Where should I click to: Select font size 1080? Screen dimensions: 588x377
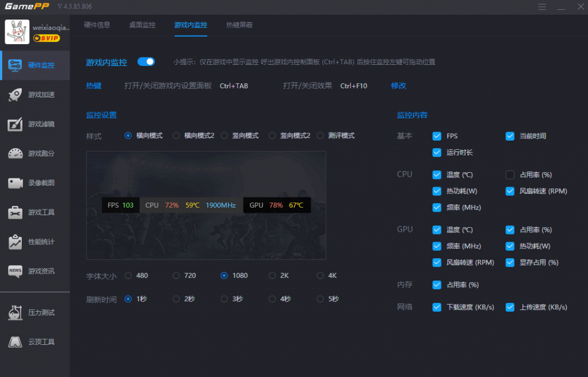pyautogui.click(x=224, y=275)
